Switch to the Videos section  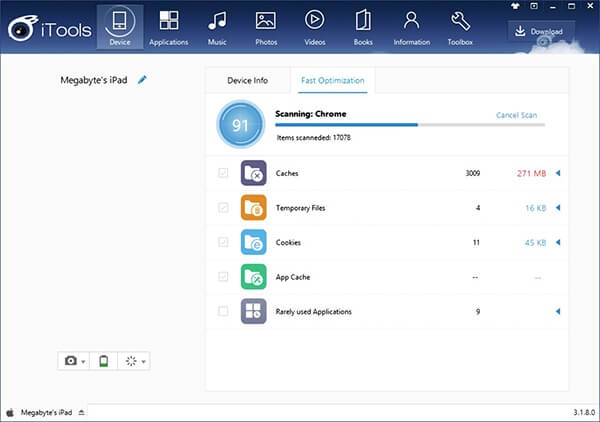(315, 27)
